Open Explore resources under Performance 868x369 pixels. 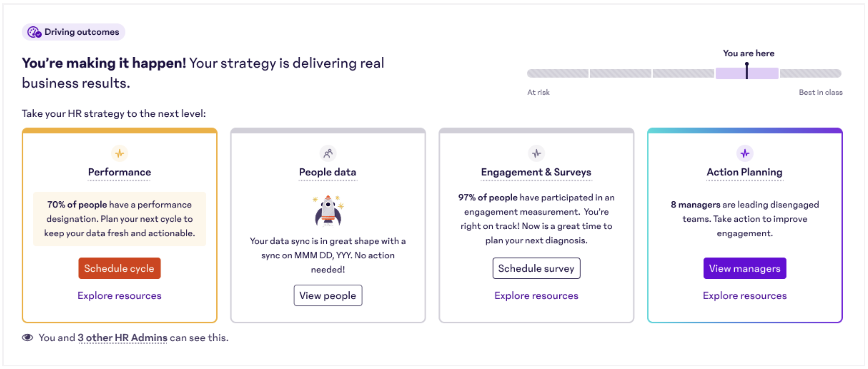(x=120, y=296)
